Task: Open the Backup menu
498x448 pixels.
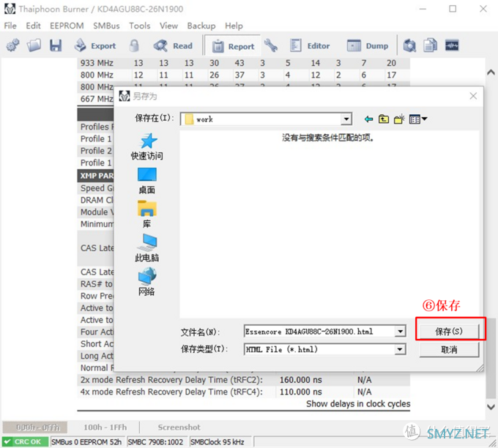Action: point(201,26)
